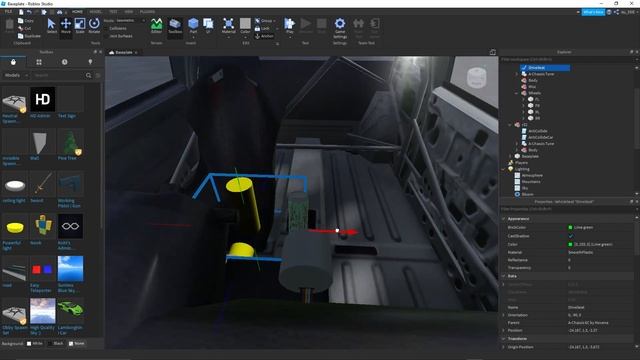Image resolution: width=640 pixels, height=360 pixels.
Task: Toggle Anchor in the Edit section
Action: pyautogui.click(x=264, y=36)
